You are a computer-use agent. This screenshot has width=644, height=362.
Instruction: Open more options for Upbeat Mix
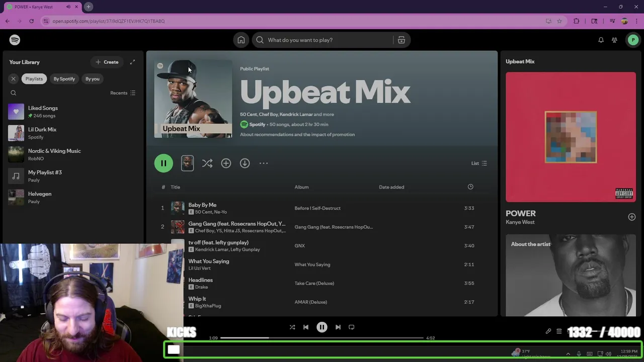point(264,163)
